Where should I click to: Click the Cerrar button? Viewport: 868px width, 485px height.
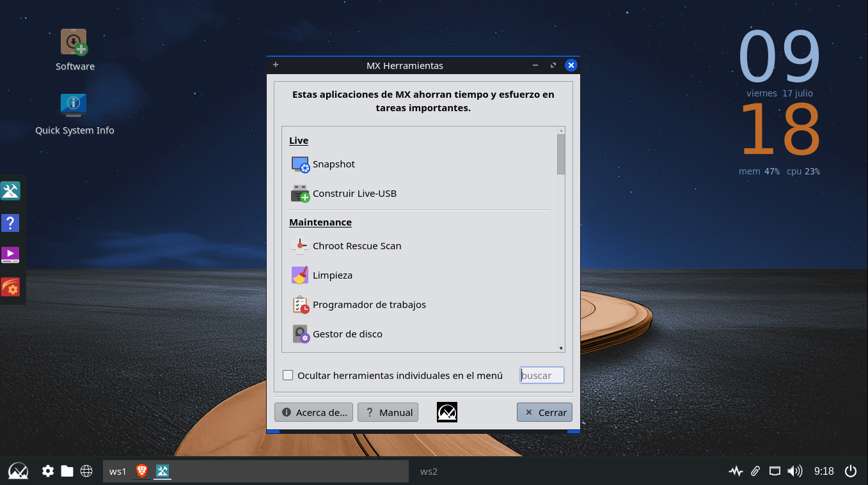coord(544,412)
